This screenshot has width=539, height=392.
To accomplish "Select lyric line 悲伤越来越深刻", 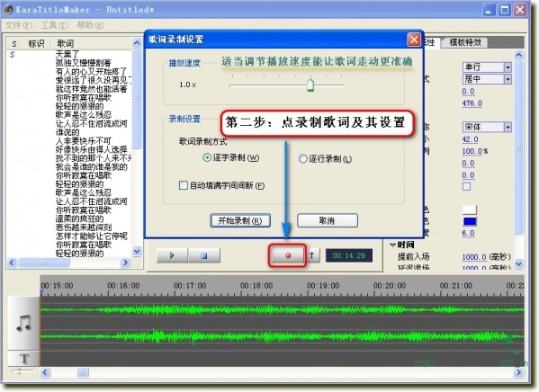I will click(84, 227).
